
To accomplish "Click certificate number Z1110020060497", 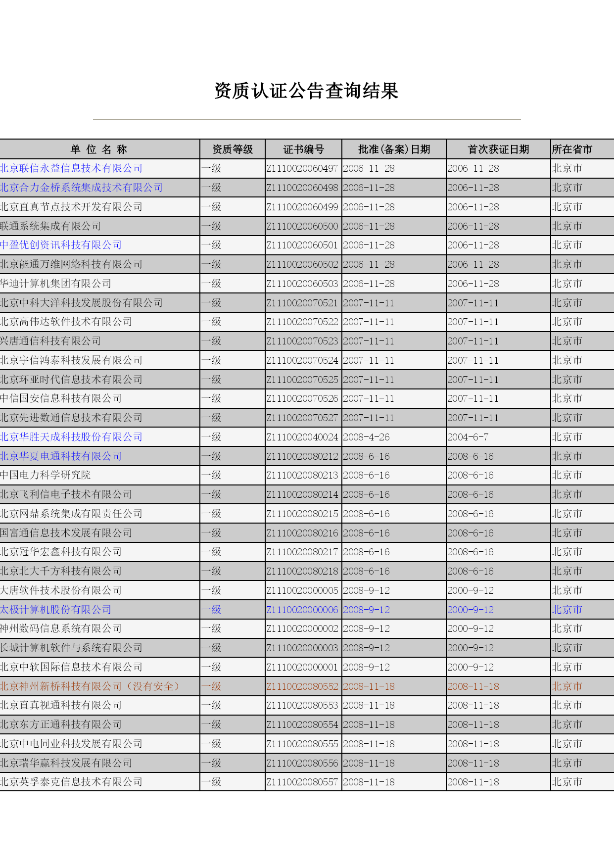I will click(x=302, y=168).
